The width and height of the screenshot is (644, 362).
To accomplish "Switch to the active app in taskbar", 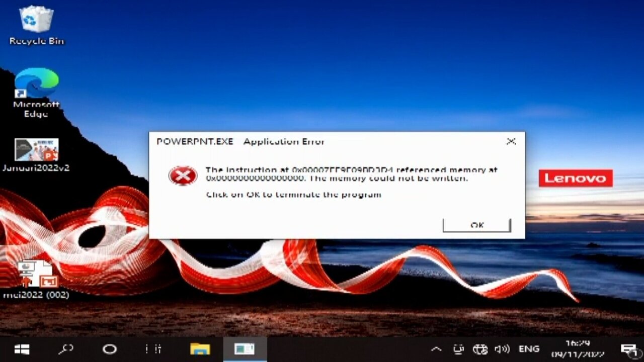I will click(x=245, y=349).
